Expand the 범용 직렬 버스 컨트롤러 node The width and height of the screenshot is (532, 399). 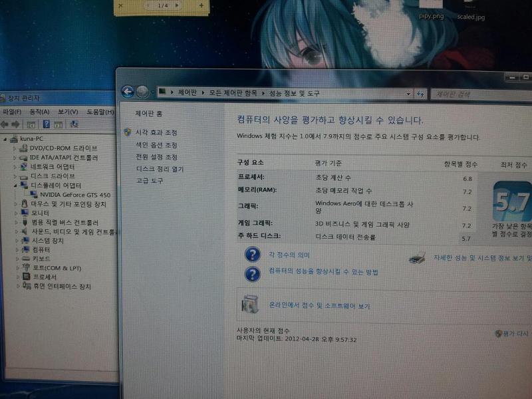[x=17, y=223]
